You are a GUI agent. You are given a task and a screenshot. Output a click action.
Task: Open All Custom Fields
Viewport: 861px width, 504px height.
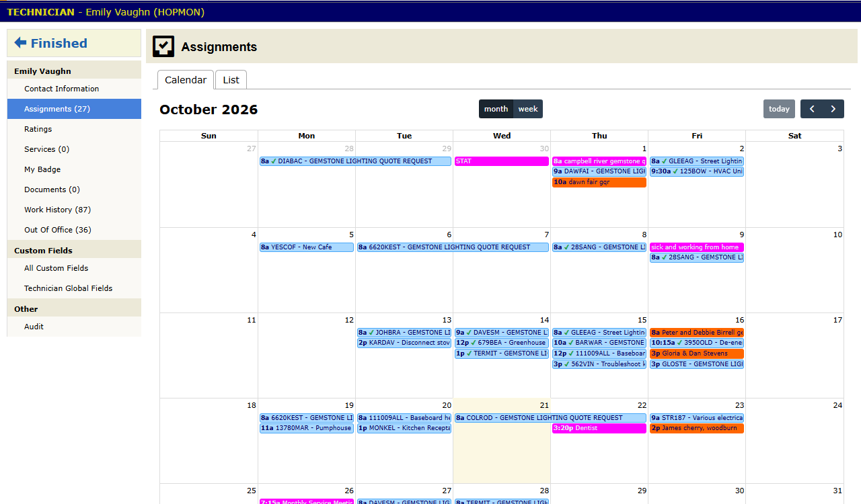74,268
